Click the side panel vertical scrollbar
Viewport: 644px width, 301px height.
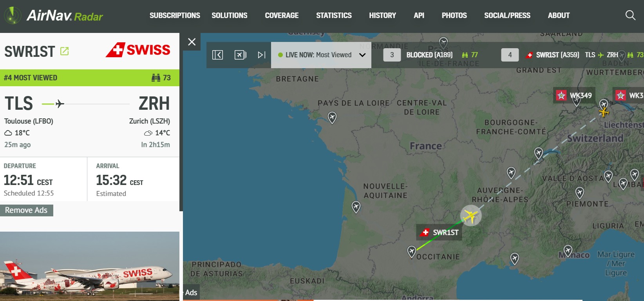click(181, 122)
